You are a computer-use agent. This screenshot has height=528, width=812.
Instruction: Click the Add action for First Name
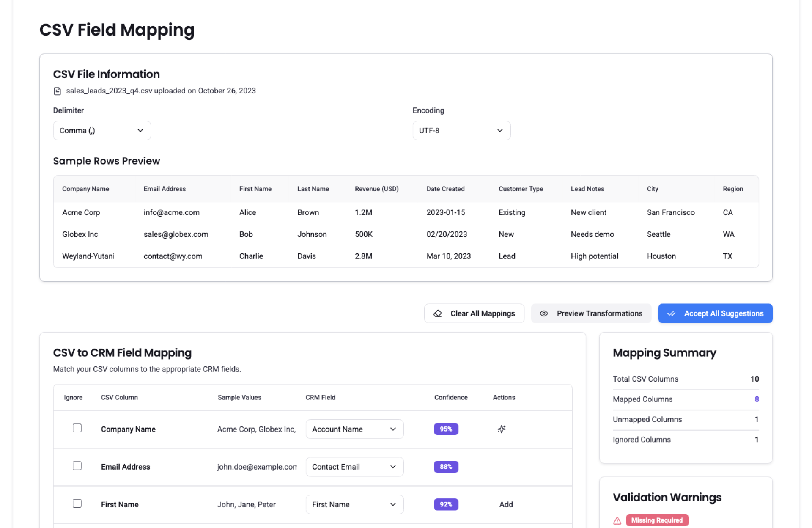tap(506, 504)
